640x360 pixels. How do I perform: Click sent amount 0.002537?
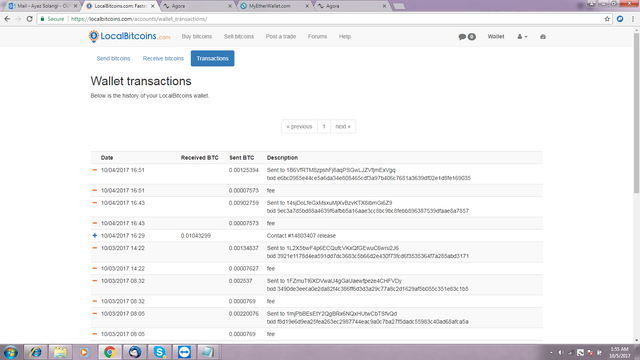pos(240,281)
